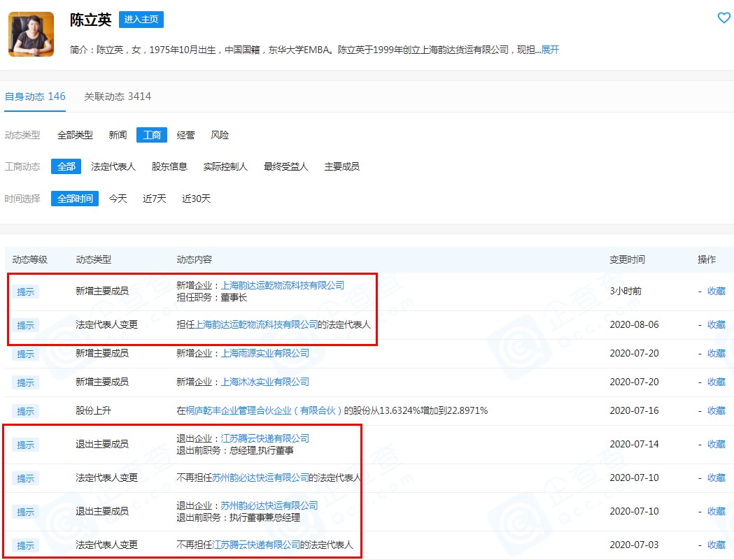Click 收藏 in 2020-07-10 退出主要成员 row
The image size is (734, 560).
(x=717, y=511)
